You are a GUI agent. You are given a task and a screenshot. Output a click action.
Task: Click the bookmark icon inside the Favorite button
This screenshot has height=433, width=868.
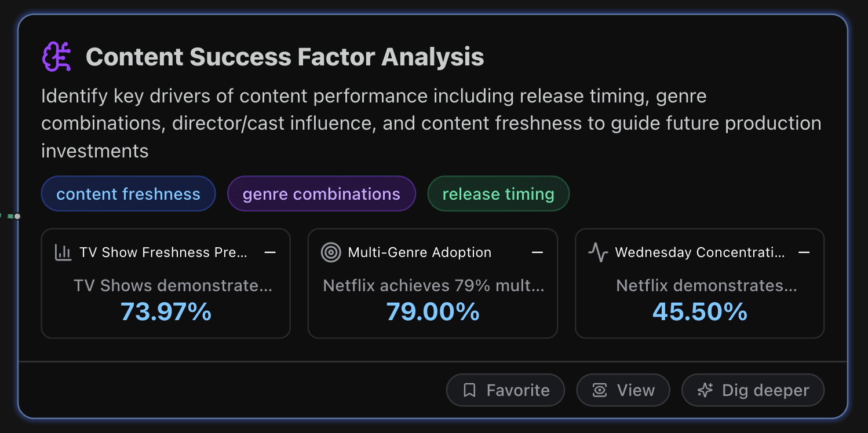point(471,390)
